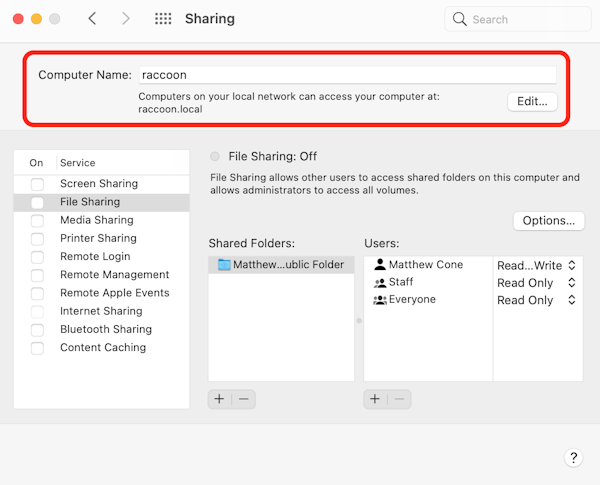Click the plus under Users list
The image size is (600, 485).
(x=375, y=398)
